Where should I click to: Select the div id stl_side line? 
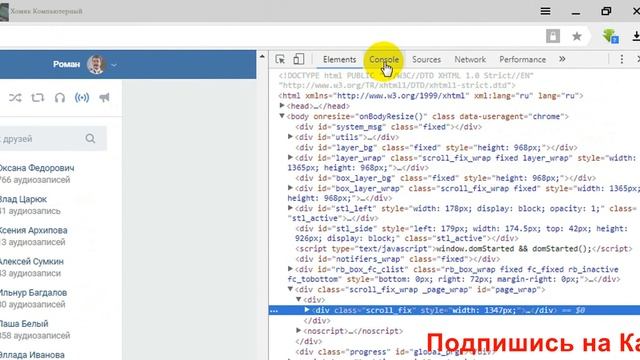(x=461, y=233)
